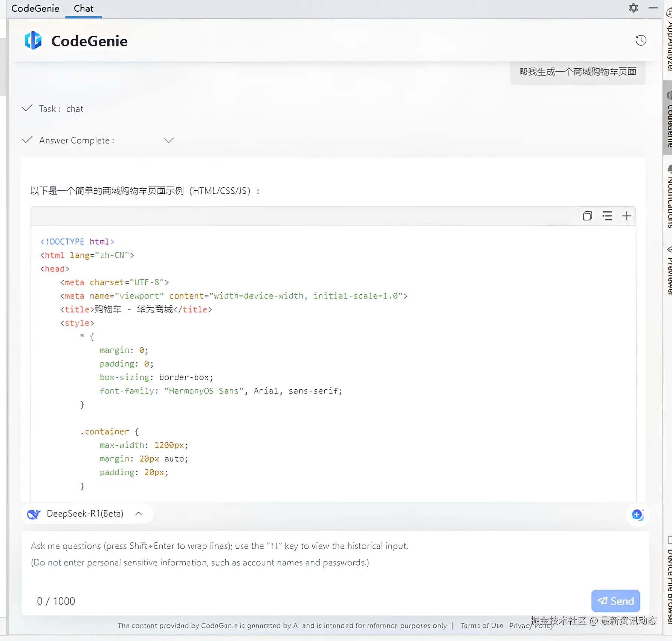Open CodeGenie settings gear

tap(633, 8)
